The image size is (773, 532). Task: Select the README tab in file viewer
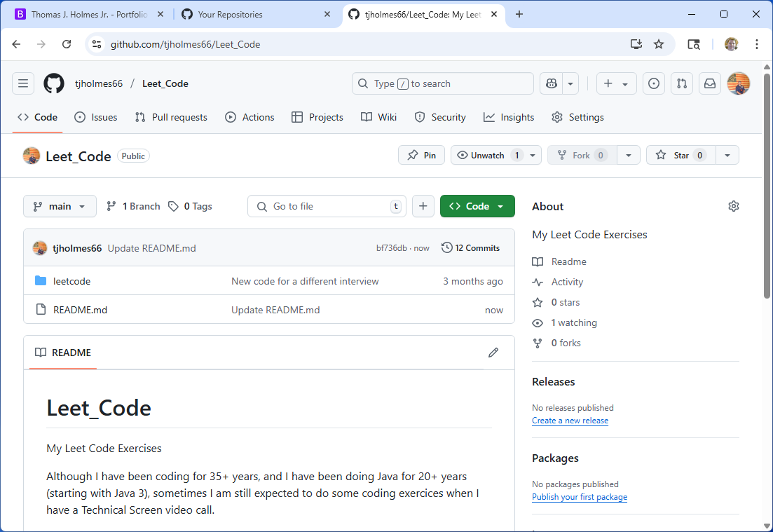click(63, 353)
